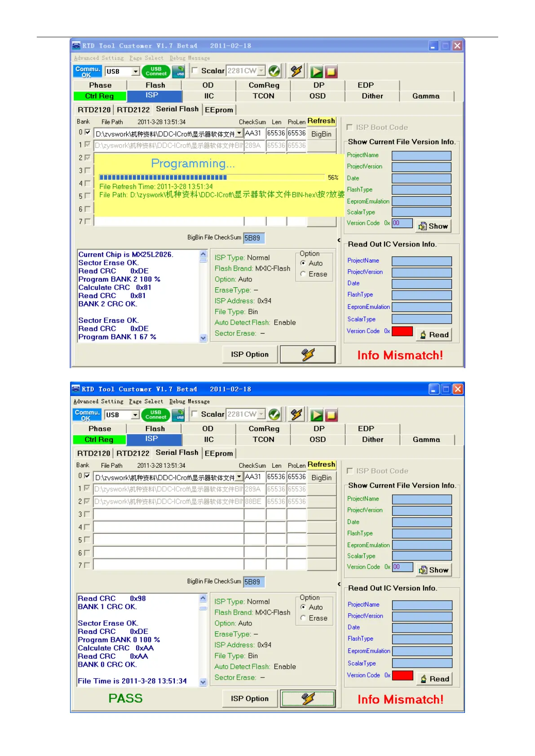Select Erase radio option in PASS window
This screenshot has width=535, height=756.
pos(303,618)
